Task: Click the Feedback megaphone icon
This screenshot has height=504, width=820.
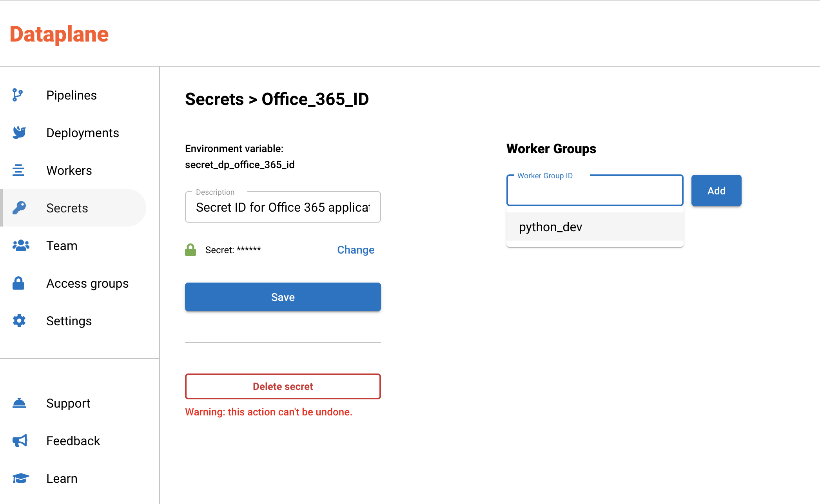Action: (20, 441)
